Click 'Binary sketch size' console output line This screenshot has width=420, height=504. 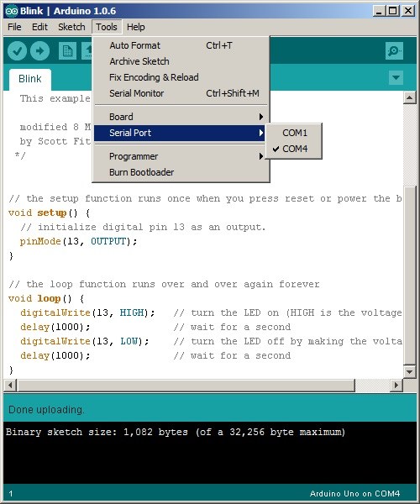click(x=176, y=432)
